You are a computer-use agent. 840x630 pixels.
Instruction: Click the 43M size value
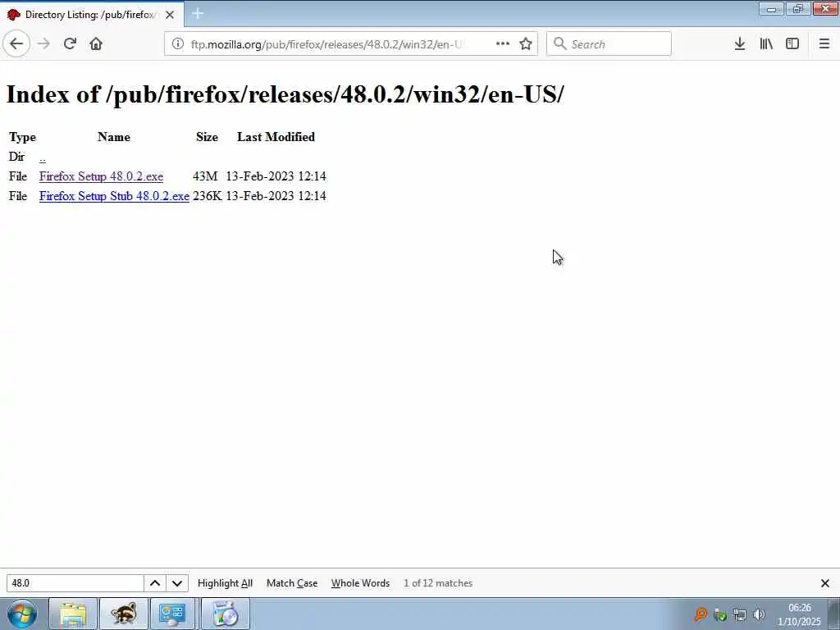(x=205, y=176)
